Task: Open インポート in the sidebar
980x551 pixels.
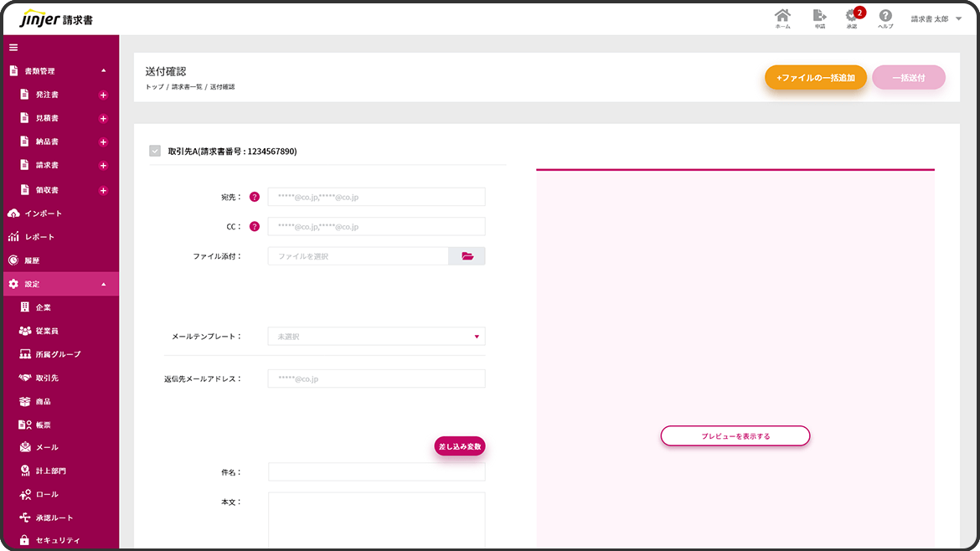Action: pyautogui.click(x=43, y=214)
